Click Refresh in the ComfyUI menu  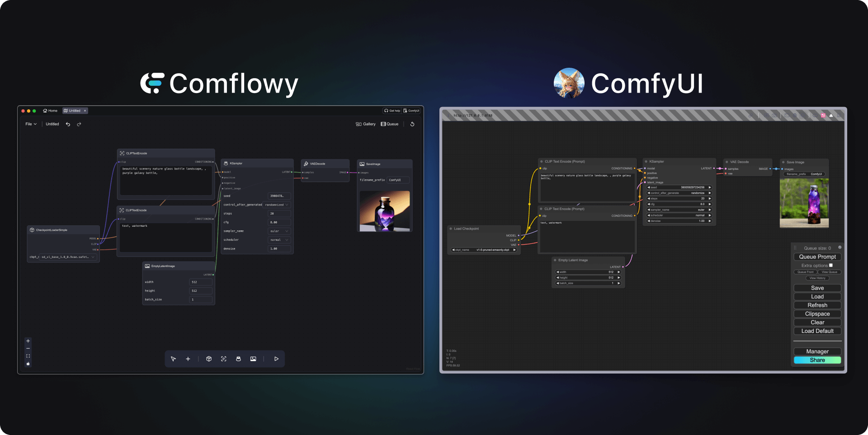point(817,305)
